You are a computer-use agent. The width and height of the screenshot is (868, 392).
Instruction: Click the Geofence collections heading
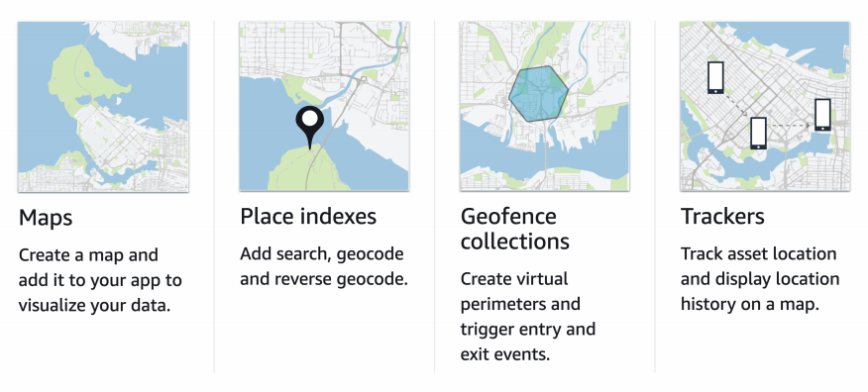pyautogui.click(x=515, y=229)
